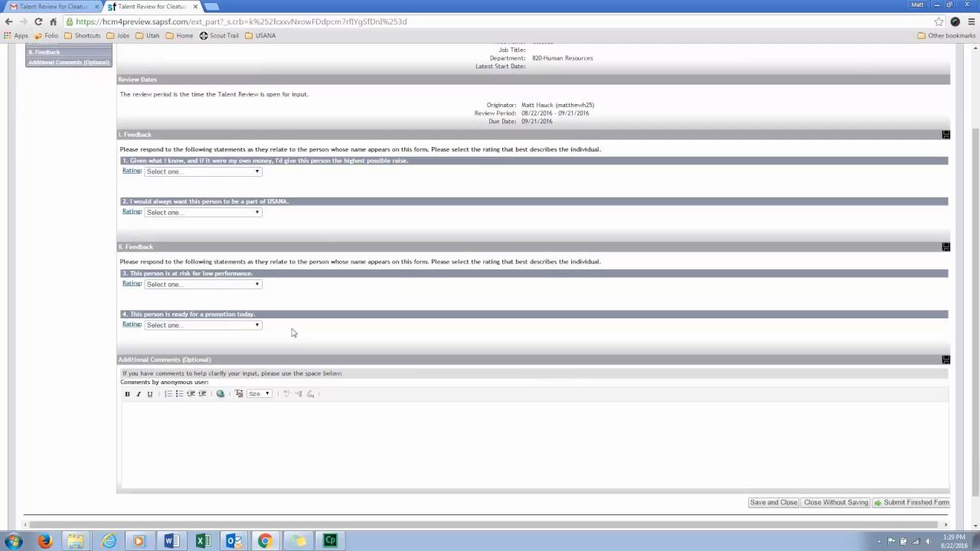Click Matt user profile button
Viewport: 980px width, 551px height.
917,5
